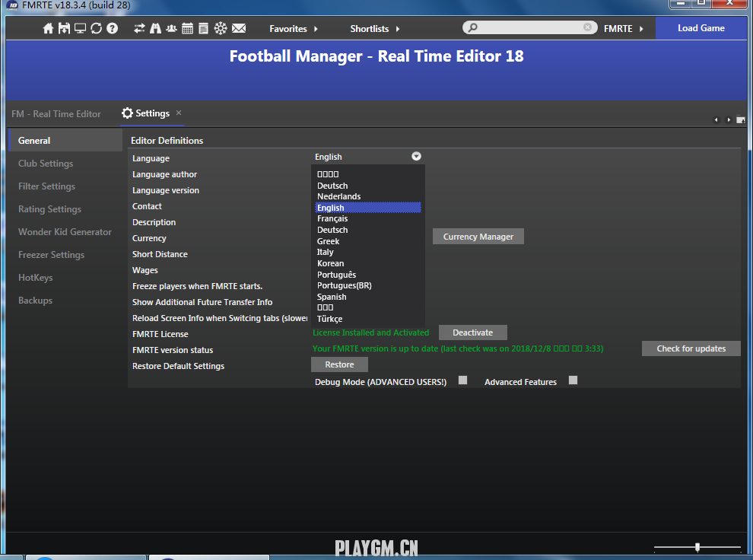Click the binoculars search icon

coord(155,29)
